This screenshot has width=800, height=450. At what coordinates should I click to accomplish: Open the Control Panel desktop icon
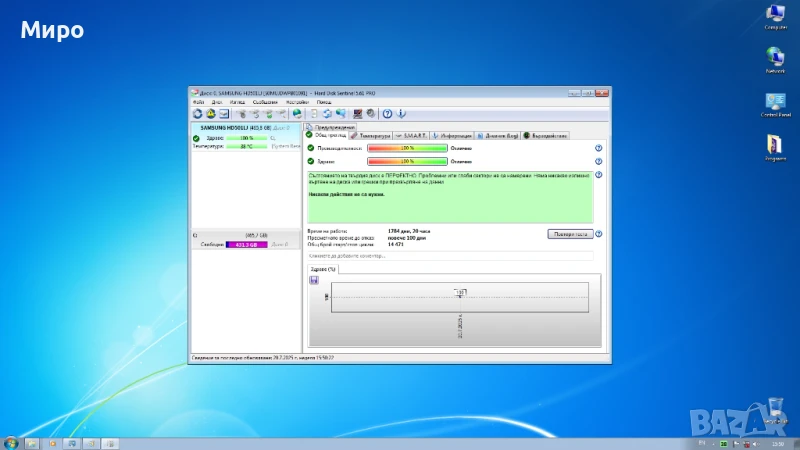[775, 104]
